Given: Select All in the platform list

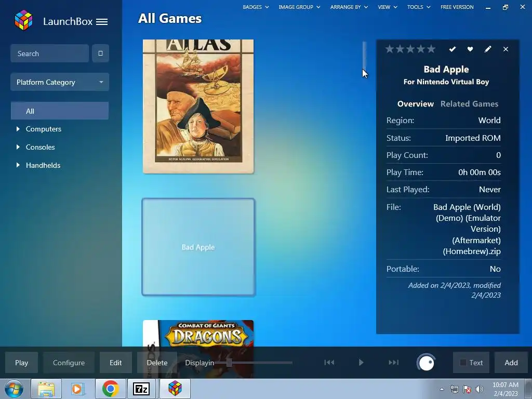Looking at the screenshot, I should [x=60, y=111].
